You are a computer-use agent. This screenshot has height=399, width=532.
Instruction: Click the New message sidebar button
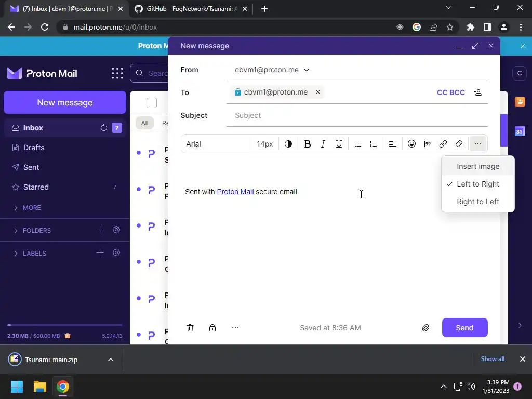pos(65,102)
